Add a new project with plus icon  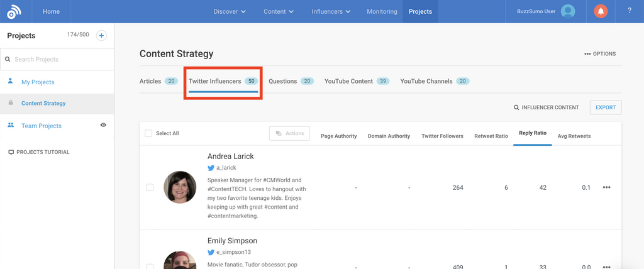[x=101, y=36]
